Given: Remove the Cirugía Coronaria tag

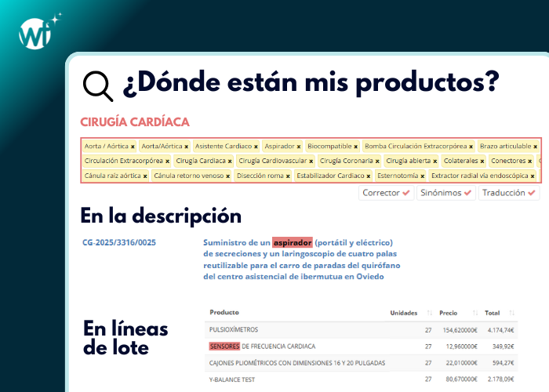Looking at the screenshot, I should tap(379, 162).
